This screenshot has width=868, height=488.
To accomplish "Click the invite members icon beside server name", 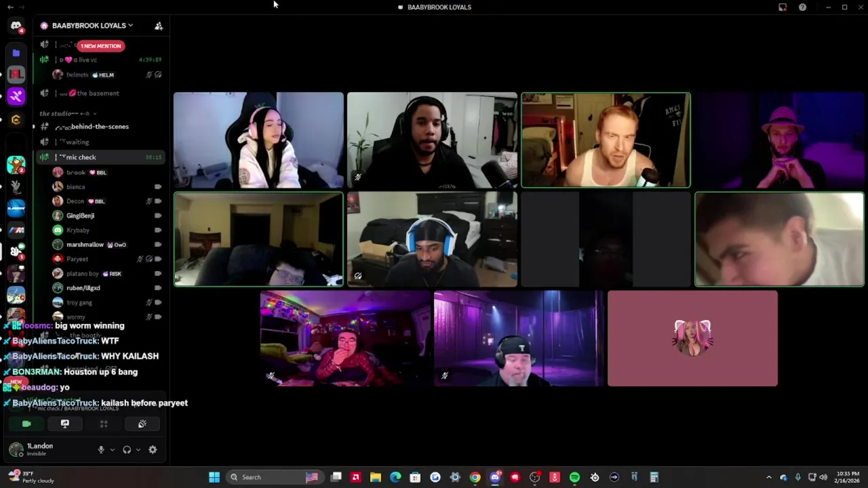I will click(x=159, y=26).
